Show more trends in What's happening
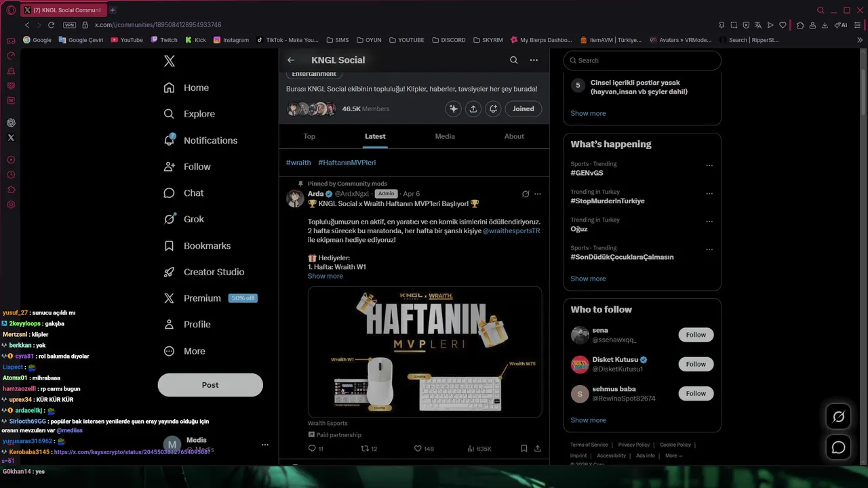Viewport: 868px width, 488px height. tap(588, 279)
